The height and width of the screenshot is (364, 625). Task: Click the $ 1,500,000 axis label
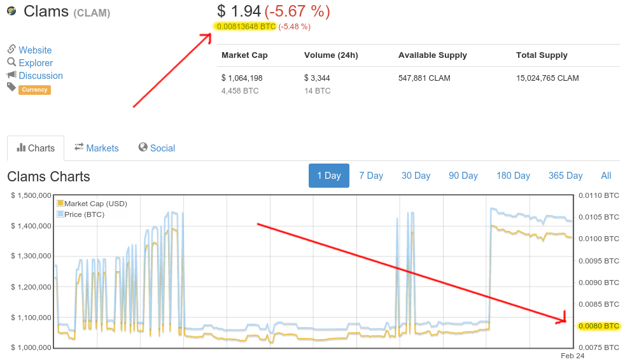tap(31, 195)
